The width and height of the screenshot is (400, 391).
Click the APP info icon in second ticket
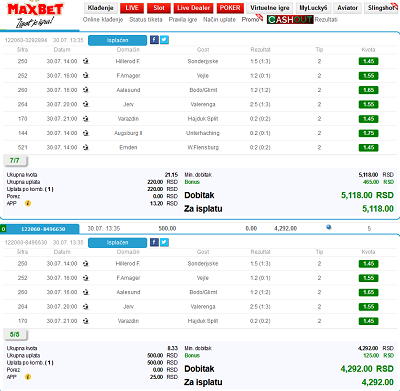coord(28,377)
